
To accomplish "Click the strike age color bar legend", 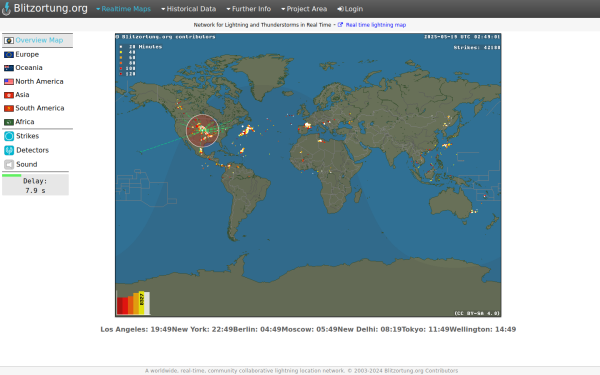I will 133,303.
